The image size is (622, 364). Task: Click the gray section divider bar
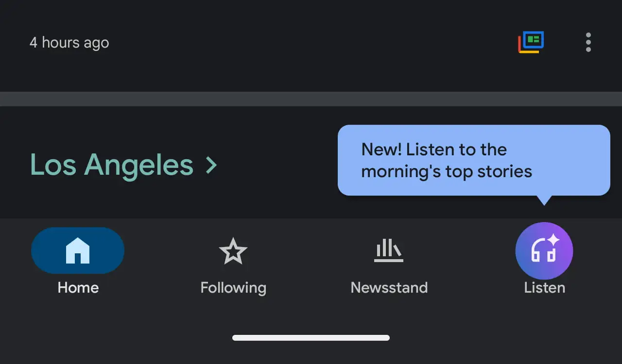coord(311,99)
